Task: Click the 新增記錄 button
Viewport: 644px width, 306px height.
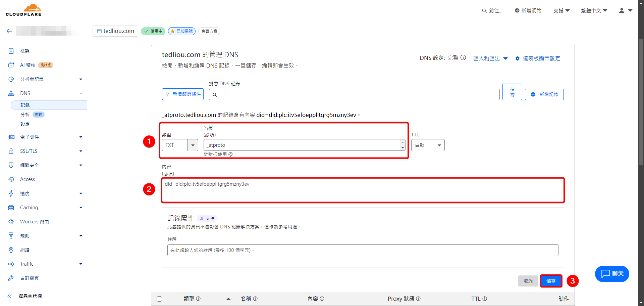Action: click(x=544, y=94)
